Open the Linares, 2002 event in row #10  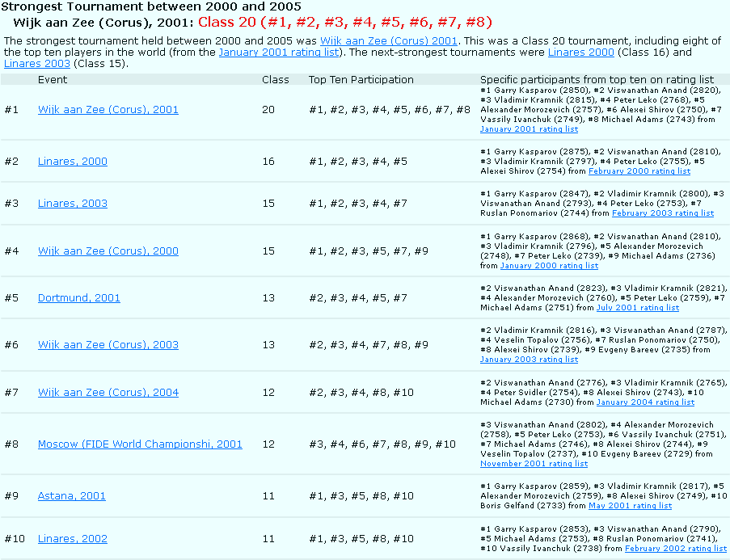pos(72,538)
